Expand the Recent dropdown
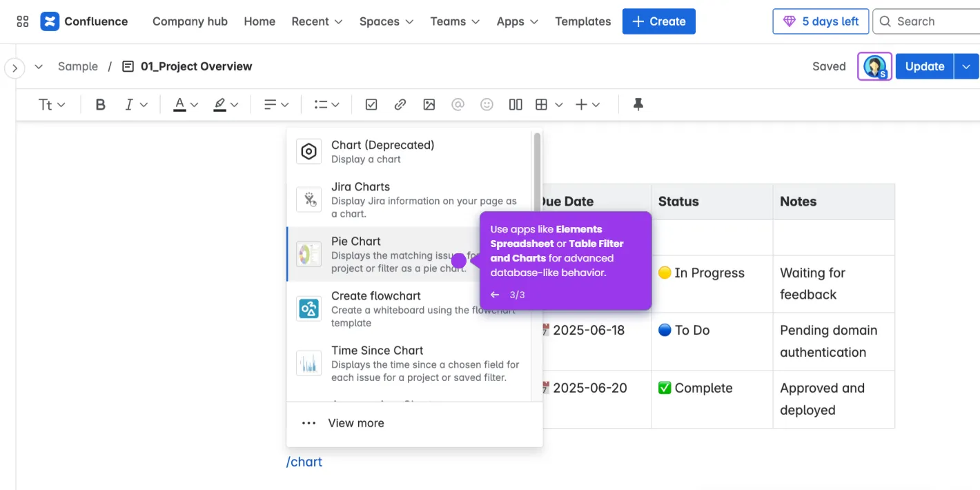The width and height of the screenshot is (980, 490). click(317, 21)
